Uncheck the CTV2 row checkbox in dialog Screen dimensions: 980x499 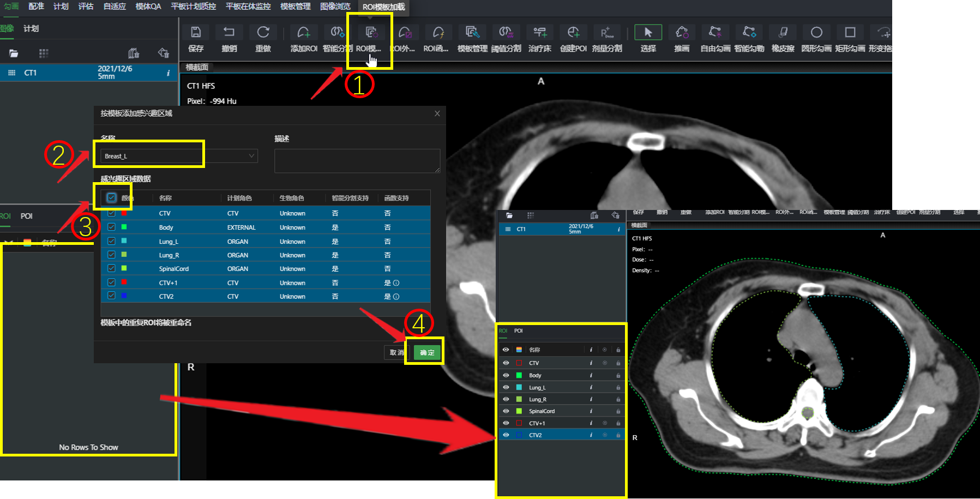pos(111,296)
